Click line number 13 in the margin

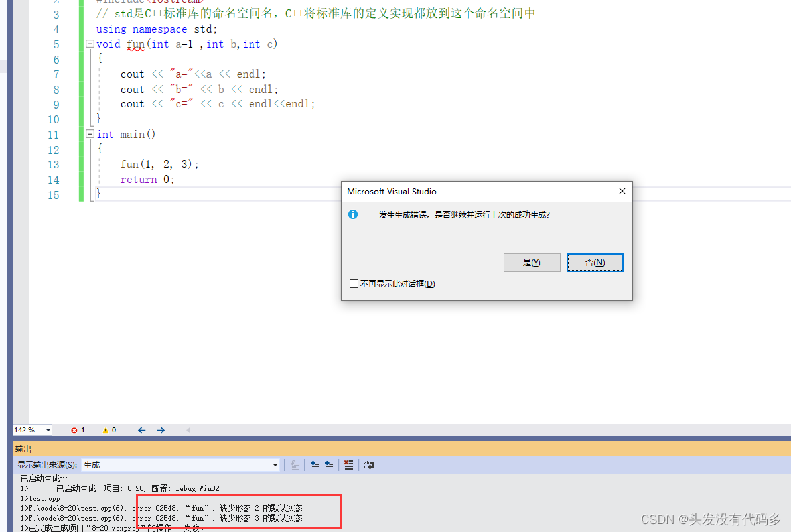click(53, 164)
